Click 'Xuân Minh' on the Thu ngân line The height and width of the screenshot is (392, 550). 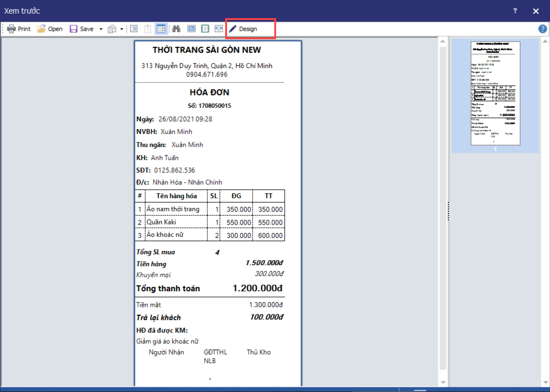(187, 145)
